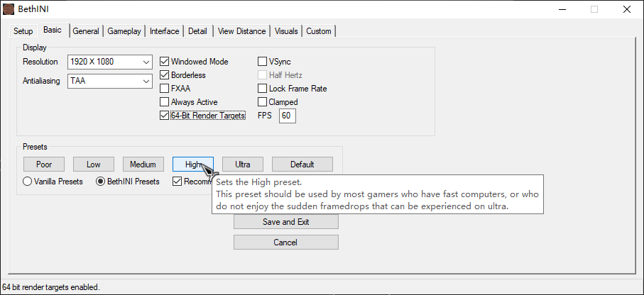The image size is (644, 295).
Task: Go to the Visuals tab
Action: [x=286, y=31]
